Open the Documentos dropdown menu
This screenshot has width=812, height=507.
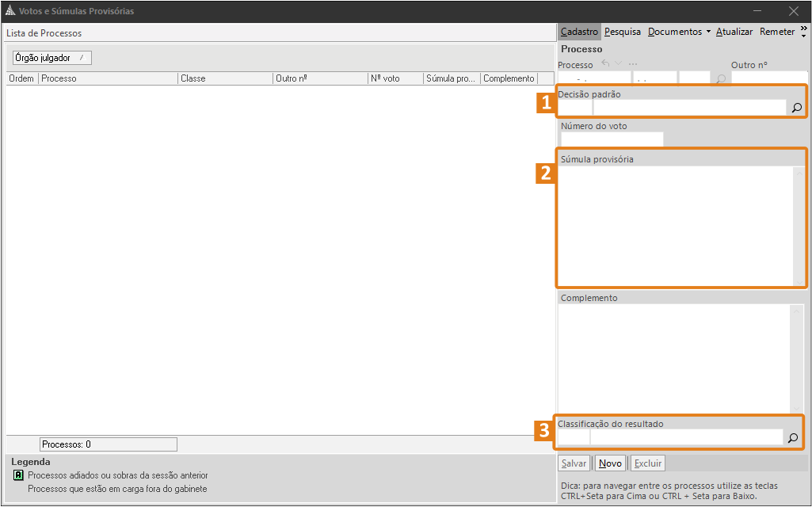679,32
